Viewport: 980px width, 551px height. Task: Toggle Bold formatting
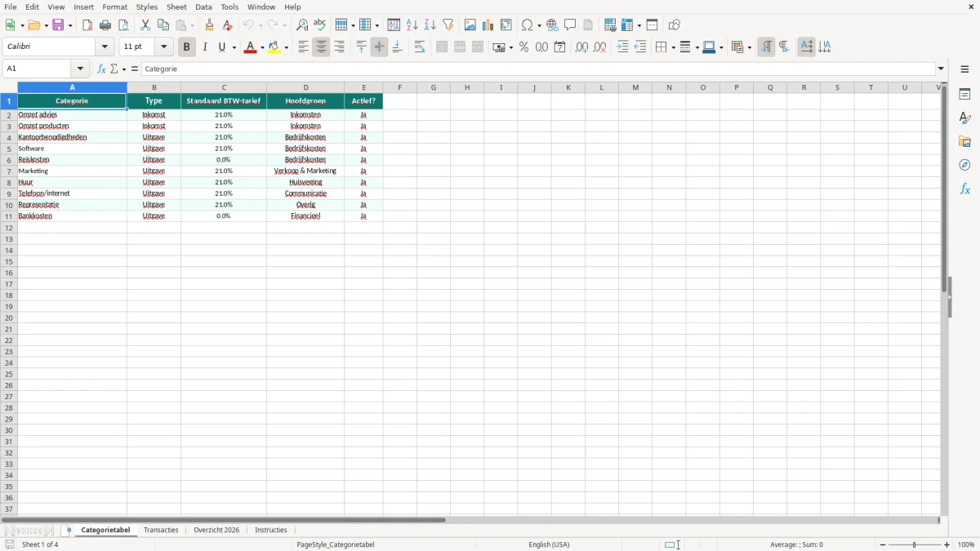pos(186,47)
